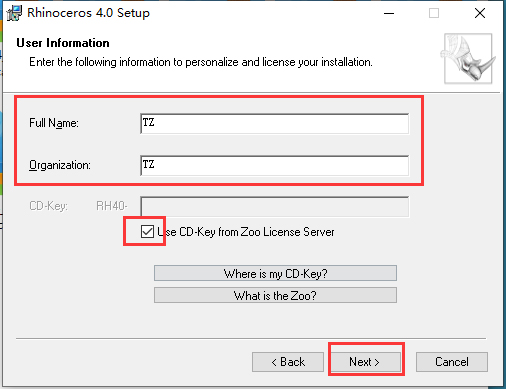This screenshot has height=389, width=506.
Task: Continue installation with Next button
Action: [365, 362]
